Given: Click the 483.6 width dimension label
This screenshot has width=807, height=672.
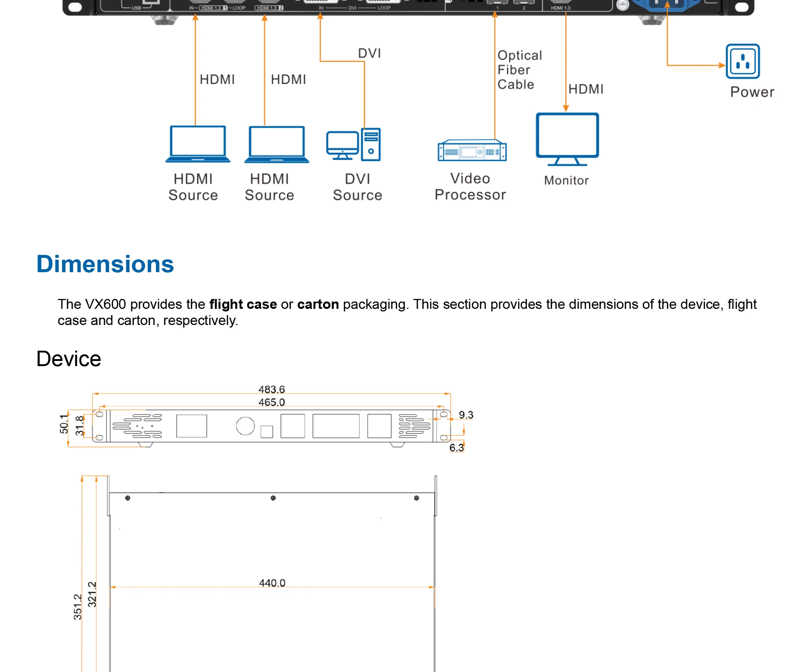Looking at the screenshot, I should 271,389.
